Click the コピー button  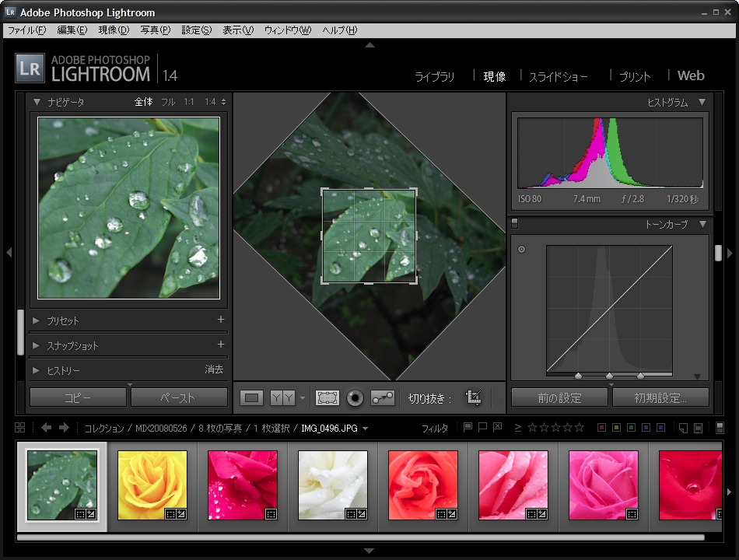(x=78, y=397)
